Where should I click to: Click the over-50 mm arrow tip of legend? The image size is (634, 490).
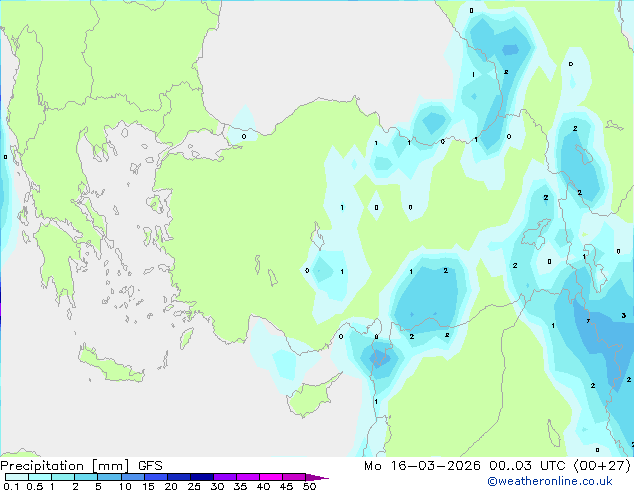(x=317, y=477)
